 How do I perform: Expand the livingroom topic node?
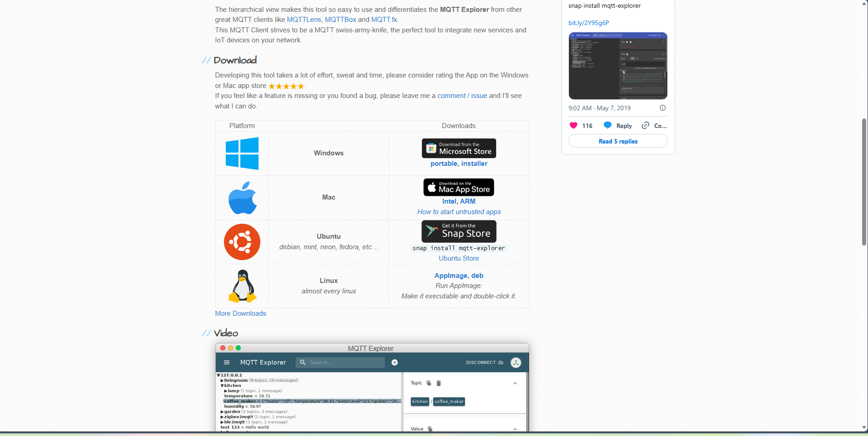point(222,380)
